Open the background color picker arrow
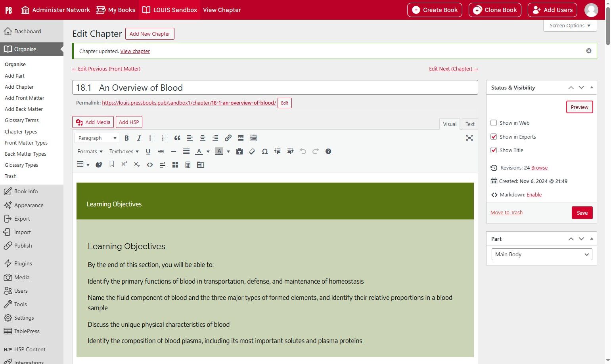 228,151
